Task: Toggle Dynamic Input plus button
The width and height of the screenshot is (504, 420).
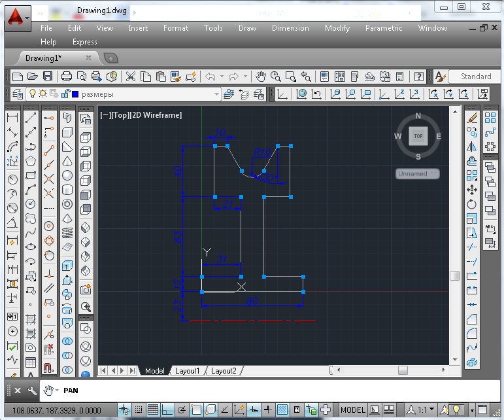Action: click(254, 410)
